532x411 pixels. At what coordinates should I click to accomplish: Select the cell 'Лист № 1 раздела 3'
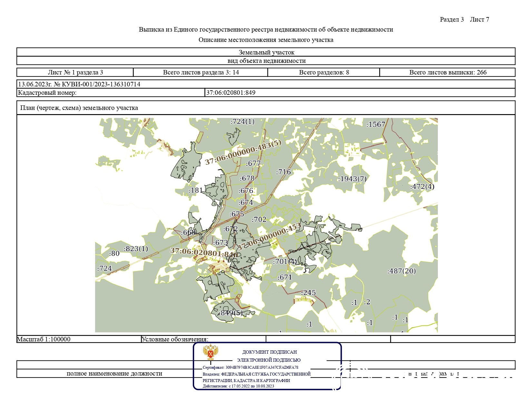pos(75,72)
